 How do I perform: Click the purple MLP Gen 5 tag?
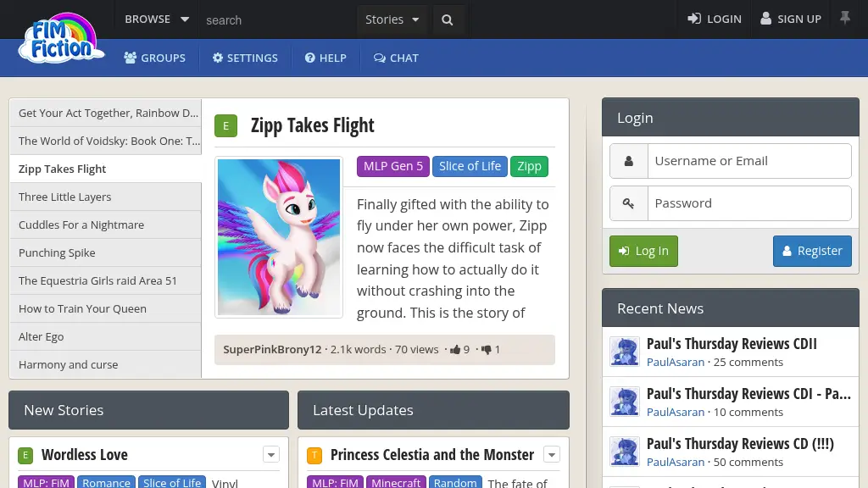[x=392, y=166]
